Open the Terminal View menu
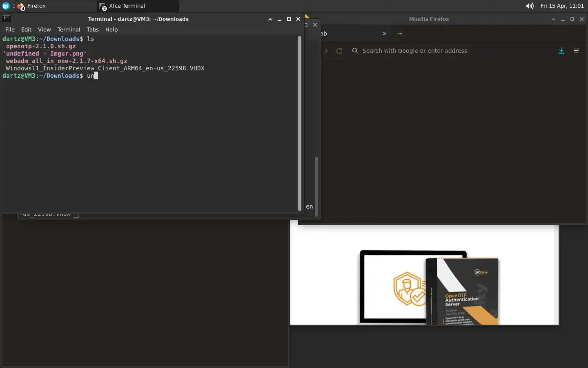This screenshot has width=588, height=368. [x=44, y=29]
